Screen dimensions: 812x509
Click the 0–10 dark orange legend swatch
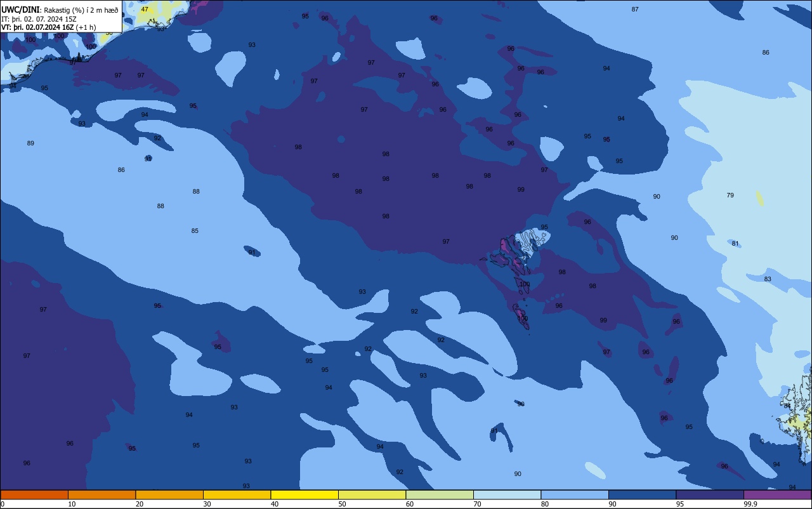point(34,494)
